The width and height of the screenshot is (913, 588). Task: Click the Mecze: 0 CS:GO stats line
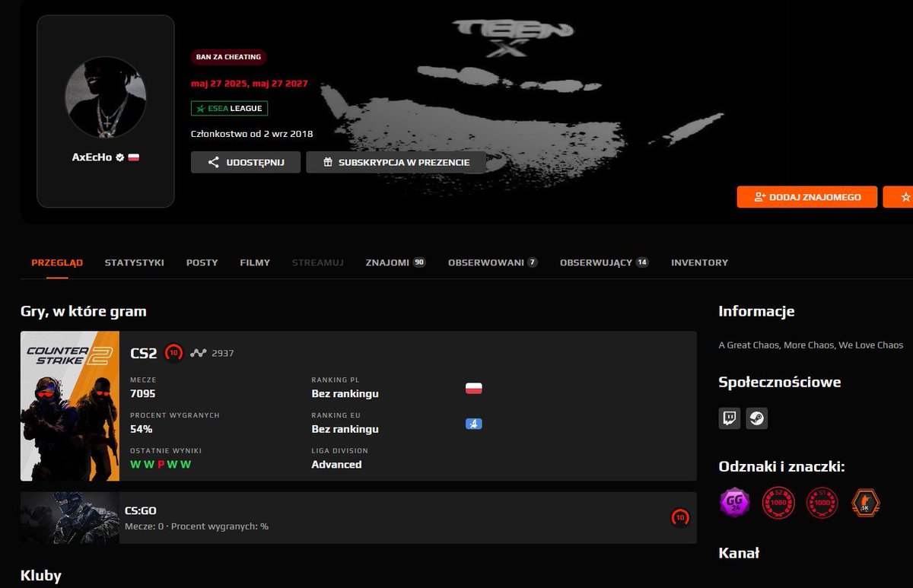tap(196, 526)
